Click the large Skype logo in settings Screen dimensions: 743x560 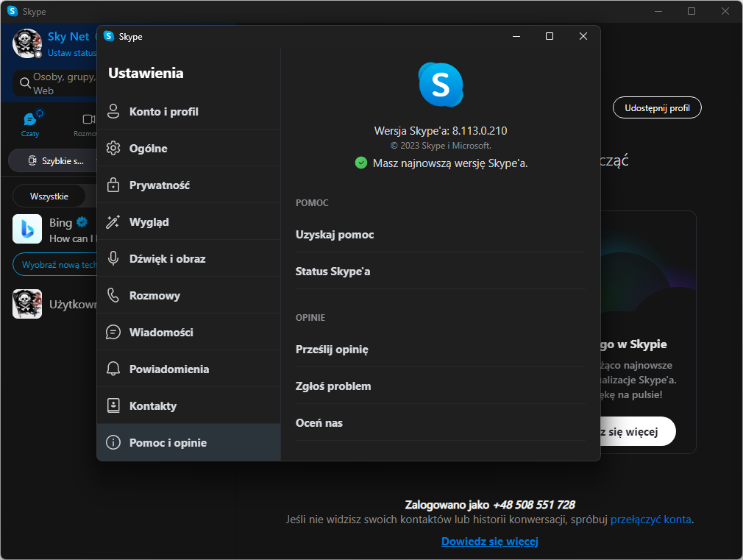[x=441, y=85]
